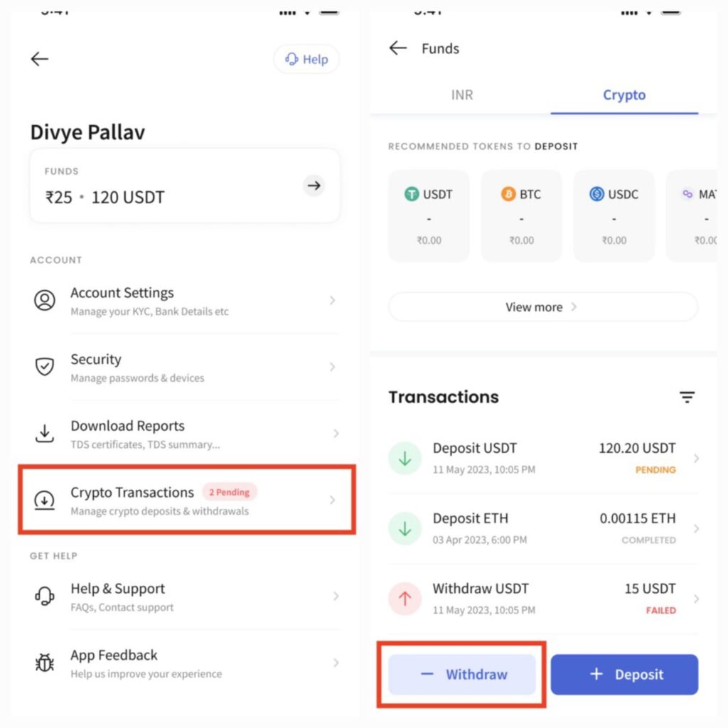Click the blue Deposit button
Image resolution: width=728 pixels, height=728 pixels.
[x=624, y=675]
